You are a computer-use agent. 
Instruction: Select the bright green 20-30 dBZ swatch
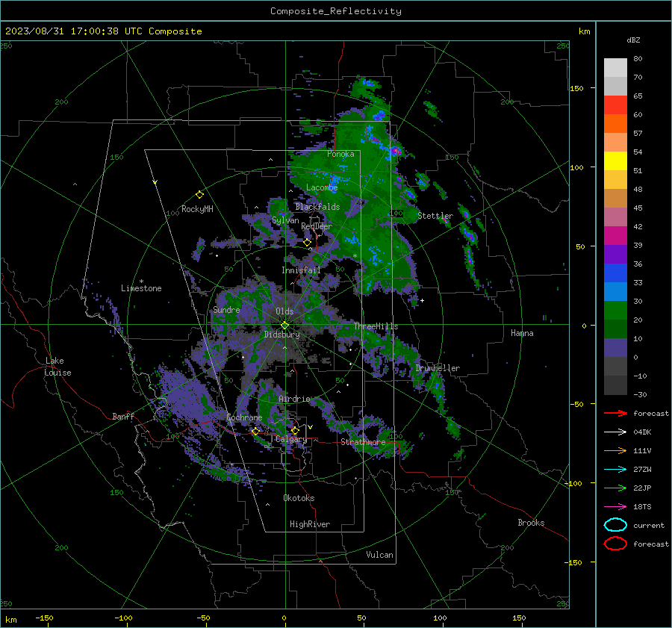click(615, 311)
